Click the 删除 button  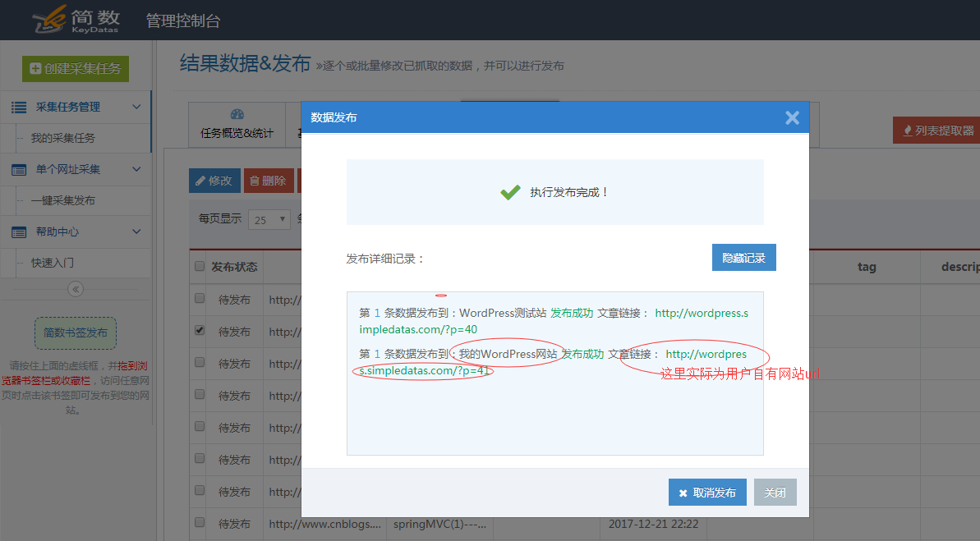tap(268, 181)
